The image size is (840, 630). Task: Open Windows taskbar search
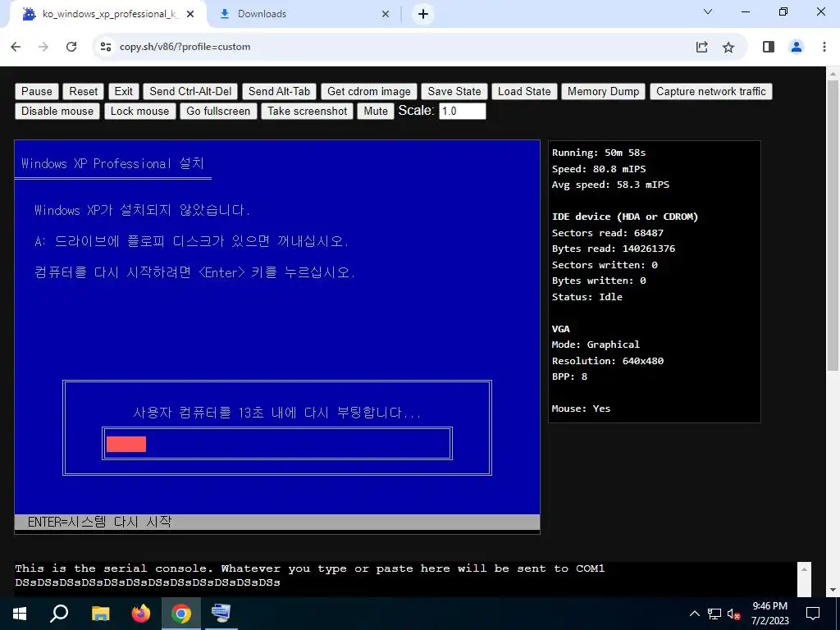(x=59, y=614)
